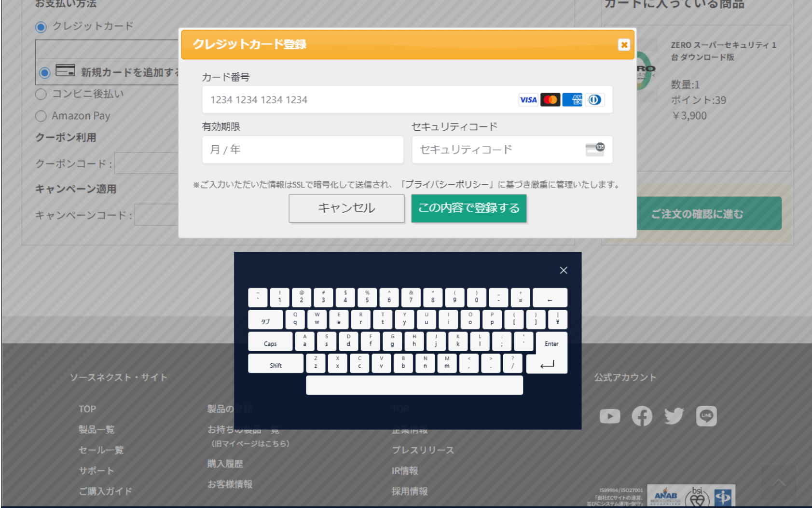The image size is (812, 508).
Task: Tap the 7 key on virtual keyboard
Action: pos(411,298)
